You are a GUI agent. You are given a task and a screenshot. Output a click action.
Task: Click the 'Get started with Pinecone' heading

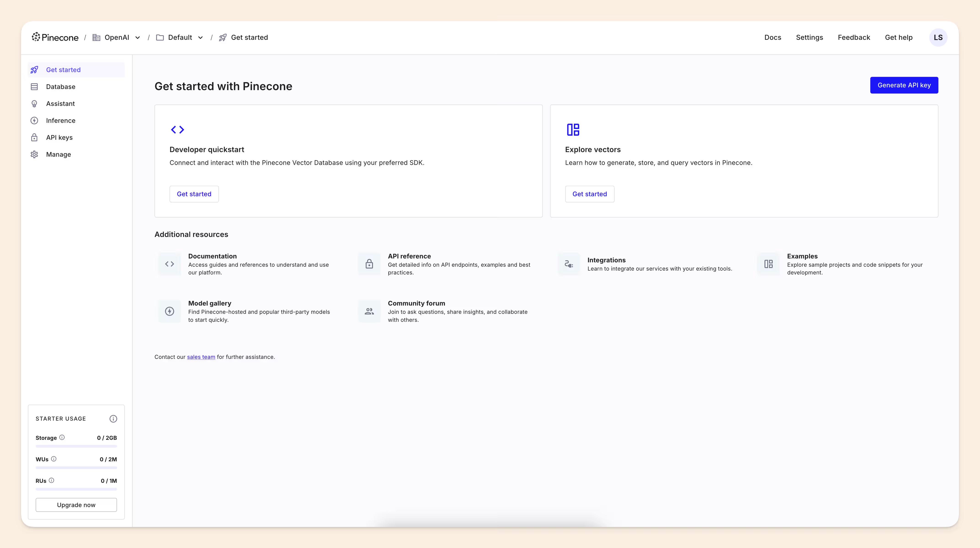tap(223, 86)
